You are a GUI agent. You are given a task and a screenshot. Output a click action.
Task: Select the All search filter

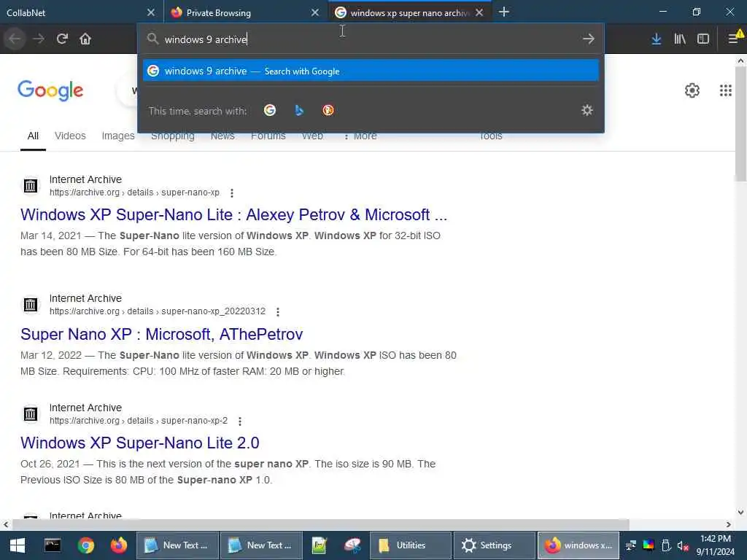coord(33,136)
